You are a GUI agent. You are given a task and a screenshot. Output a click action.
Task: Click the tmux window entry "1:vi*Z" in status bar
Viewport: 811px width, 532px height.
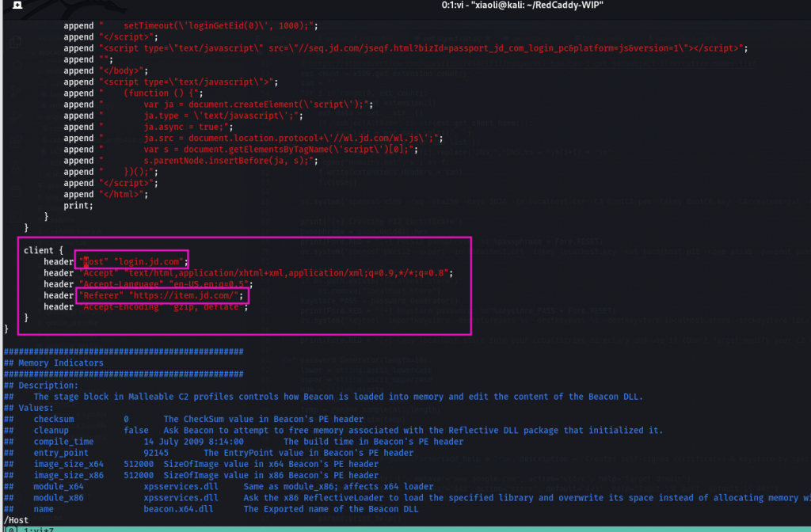coord(38,530)
